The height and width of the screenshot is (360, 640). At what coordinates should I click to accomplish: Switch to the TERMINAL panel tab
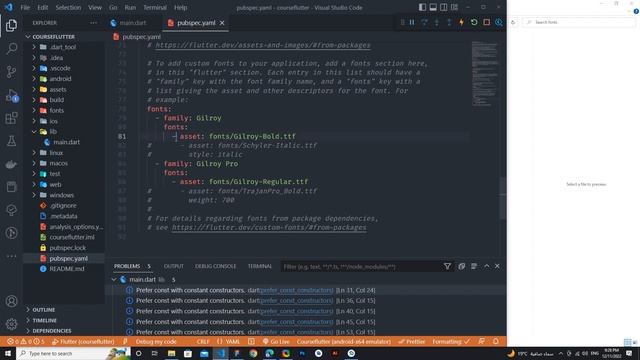[260, 266]
